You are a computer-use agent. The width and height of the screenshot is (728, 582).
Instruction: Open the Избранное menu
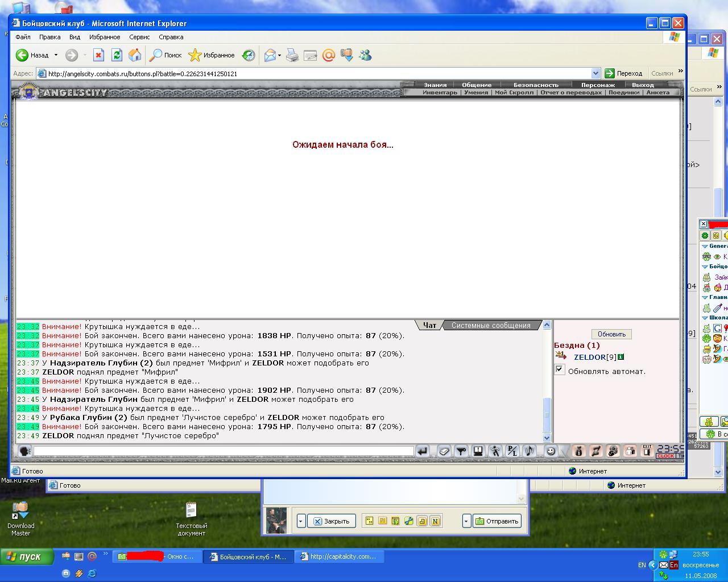pyautogui.click(x=105, y=37)
